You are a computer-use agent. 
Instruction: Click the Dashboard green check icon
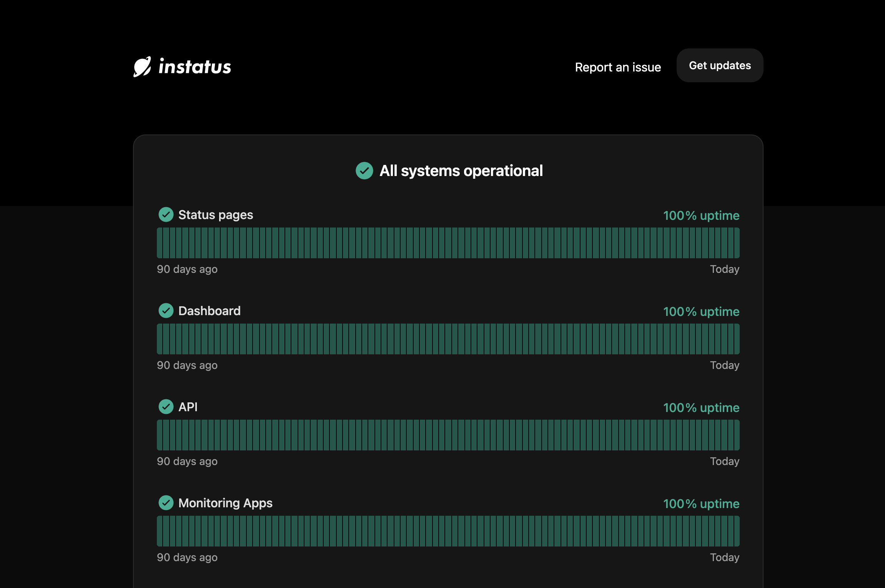point(166,311)
